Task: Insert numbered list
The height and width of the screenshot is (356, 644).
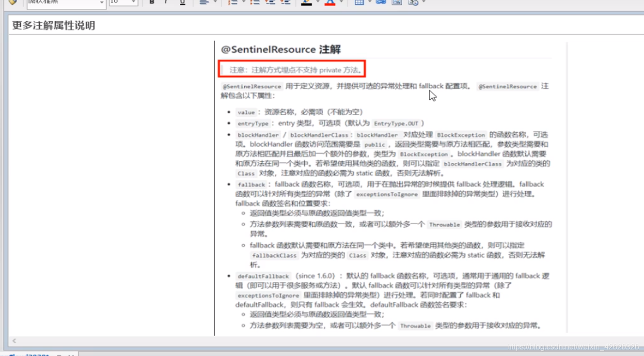Action: pyautogui.click(x=233, y=2)
